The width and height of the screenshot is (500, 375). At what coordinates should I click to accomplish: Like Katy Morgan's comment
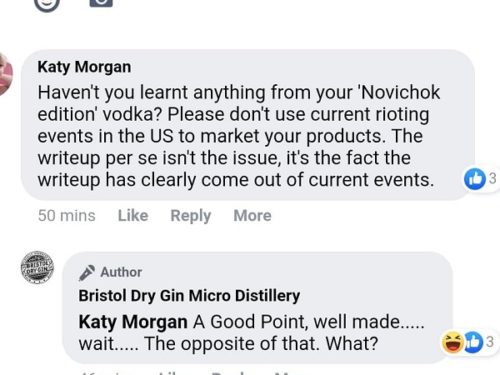133,215
